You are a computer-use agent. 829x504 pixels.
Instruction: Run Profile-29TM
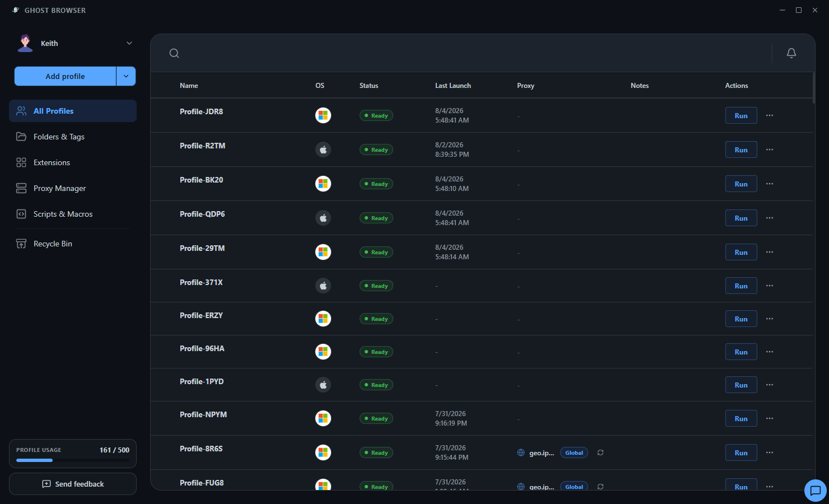[741, 252]
